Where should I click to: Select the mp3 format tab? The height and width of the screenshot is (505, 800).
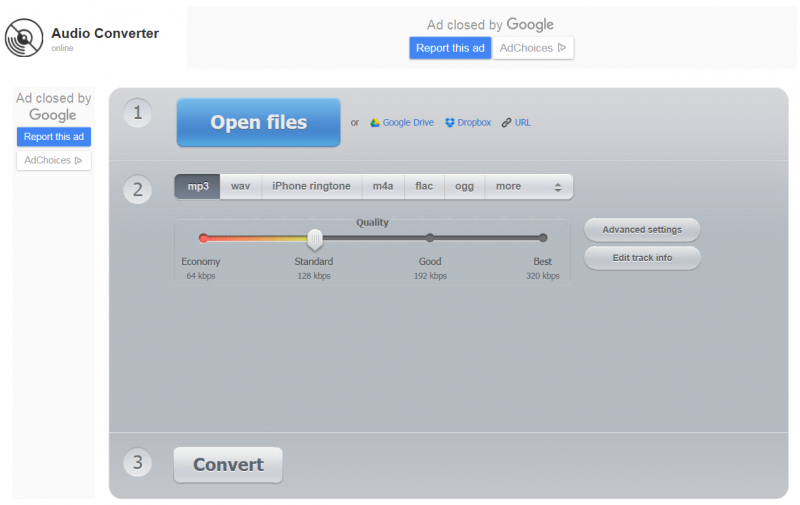click(x=197, y=186)
